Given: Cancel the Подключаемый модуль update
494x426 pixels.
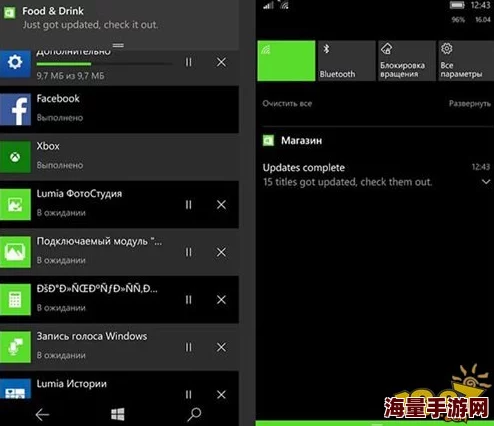Looking at the screenshot, I should 221,252.
